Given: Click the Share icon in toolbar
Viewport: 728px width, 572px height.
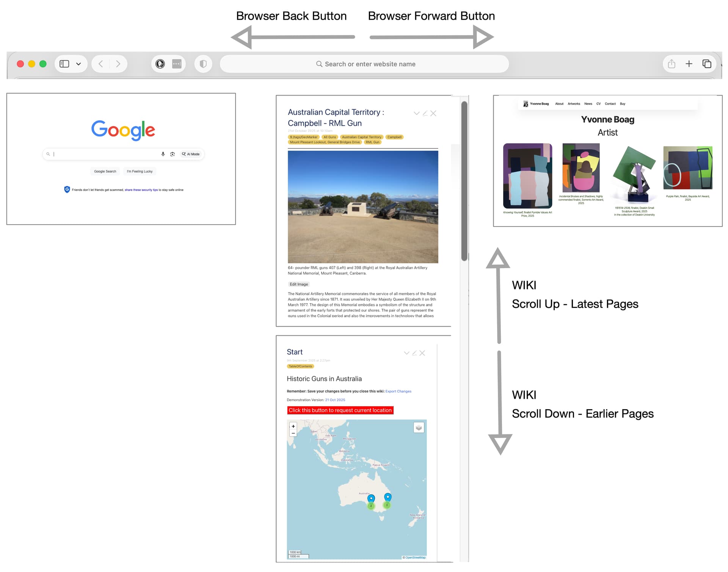Looking at the screenshot, I should (672, 64).
